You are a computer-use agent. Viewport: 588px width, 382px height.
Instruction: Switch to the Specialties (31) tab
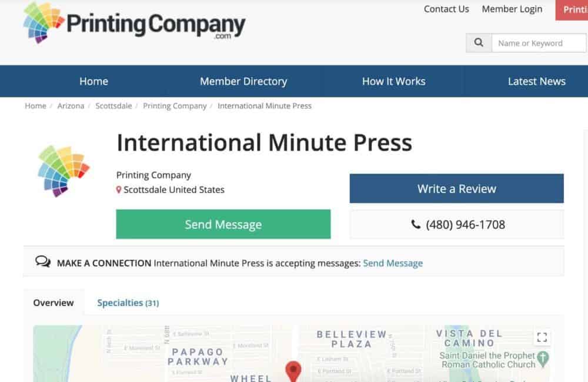click(x=128, y=303)
